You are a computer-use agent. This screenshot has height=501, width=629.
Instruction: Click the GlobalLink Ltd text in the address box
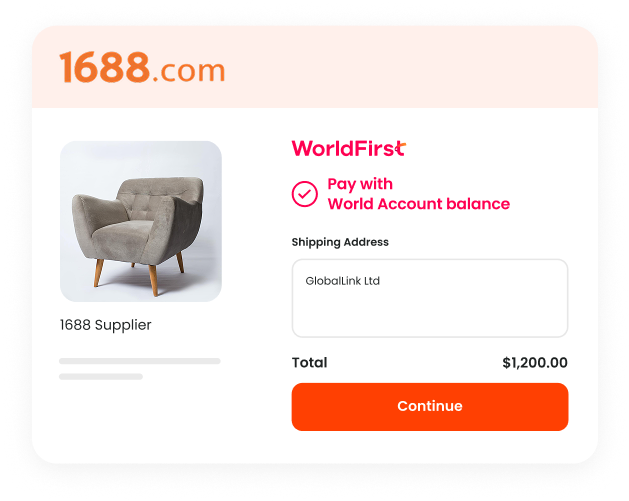coord(343,281)
